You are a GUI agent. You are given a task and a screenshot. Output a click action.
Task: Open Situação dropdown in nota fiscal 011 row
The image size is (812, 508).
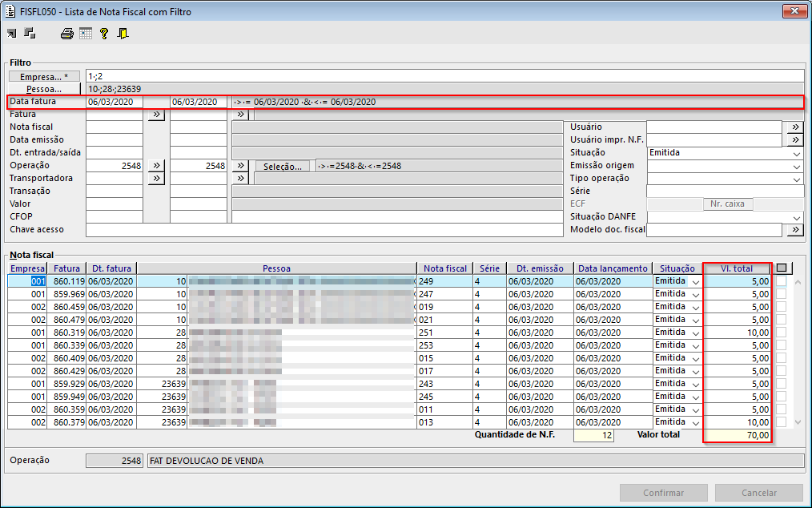tap(695, 410)
